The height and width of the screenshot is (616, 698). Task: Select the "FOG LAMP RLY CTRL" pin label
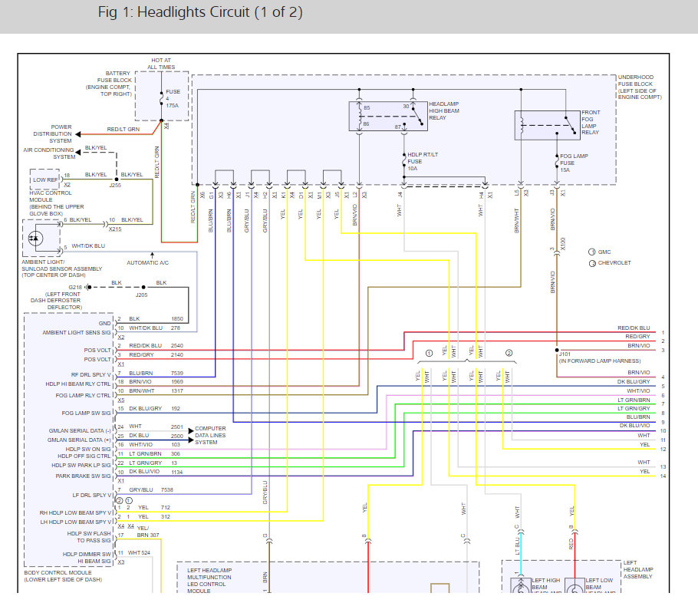pos(83,395)
